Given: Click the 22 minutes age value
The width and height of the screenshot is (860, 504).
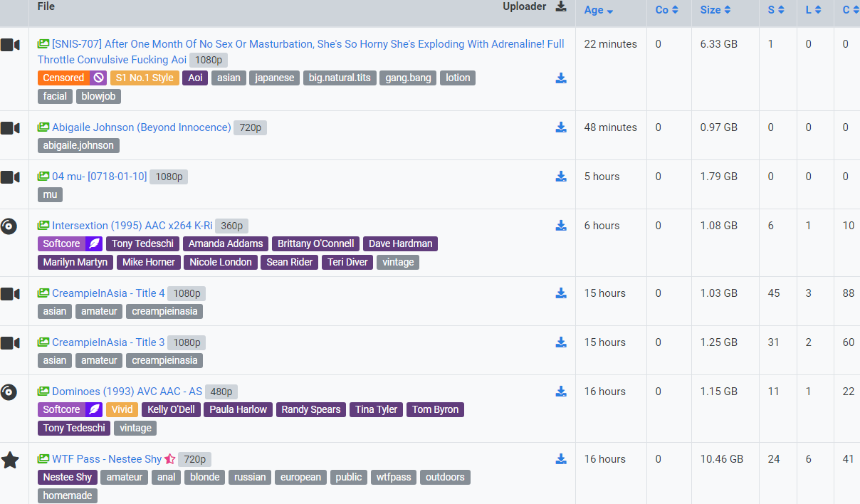Looking at the screenshot, I should pos(611,44).
